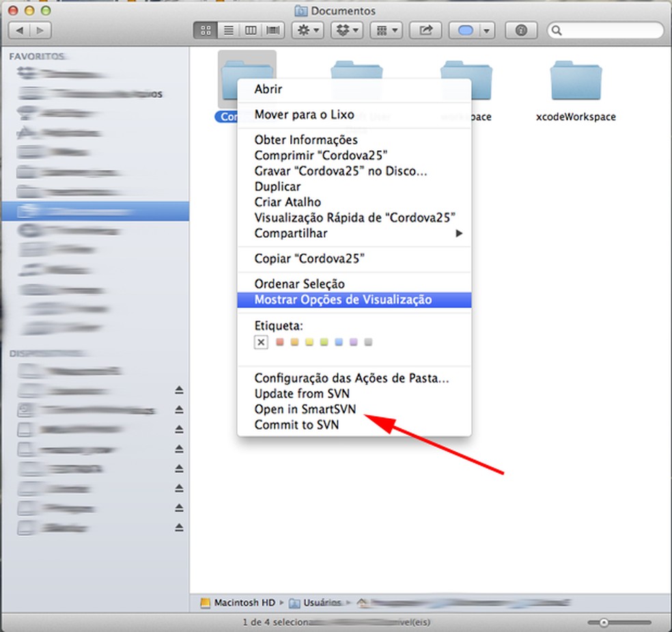The image size is (672, 632).
Task: Choose Comprimir "Cordova25"
Action: [354, 155]
